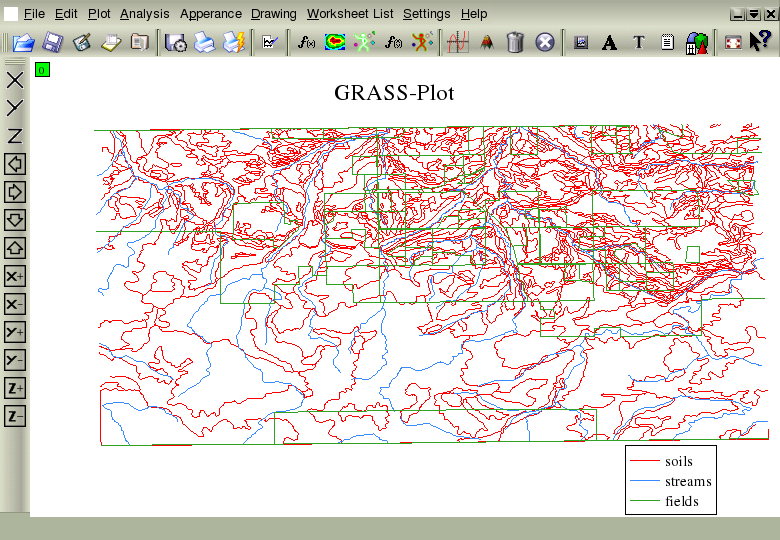Click the round X cancel icon in toolbar
This screenshot has width=780, height=540.
545,42
